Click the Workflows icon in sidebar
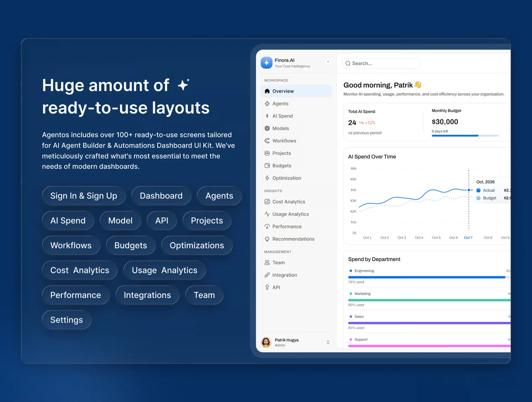This screenshot has width=532, height=402. coord(267,141)
